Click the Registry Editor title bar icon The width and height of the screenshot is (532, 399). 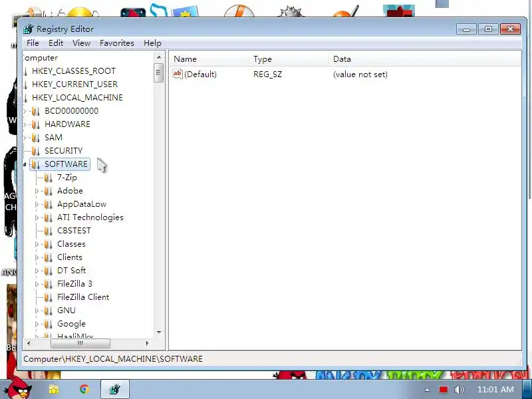[x=29, y=29]
